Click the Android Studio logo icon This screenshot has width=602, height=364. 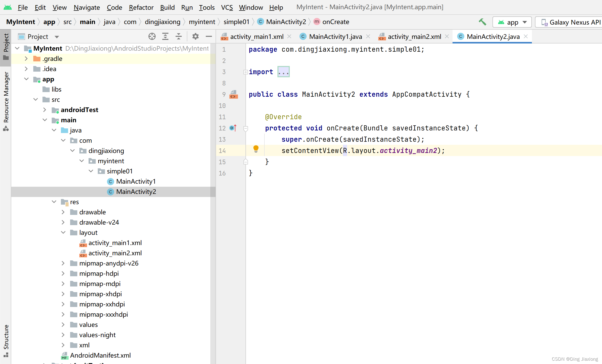(x=7, y=7)
